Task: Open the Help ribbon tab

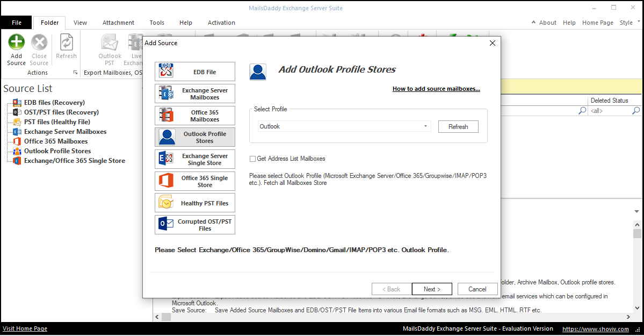Action: pos(186,23)
